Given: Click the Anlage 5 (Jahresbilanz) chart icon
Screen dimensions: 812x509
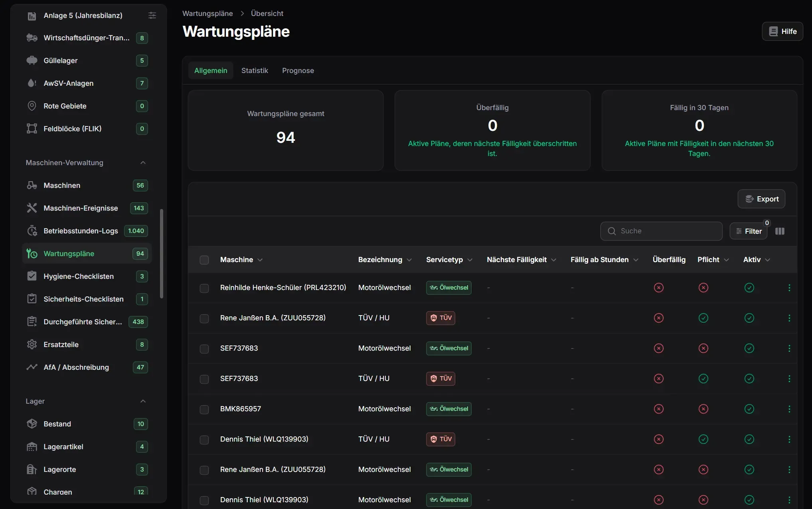Looking at the screenshot, I should click(x=32, y=16).
